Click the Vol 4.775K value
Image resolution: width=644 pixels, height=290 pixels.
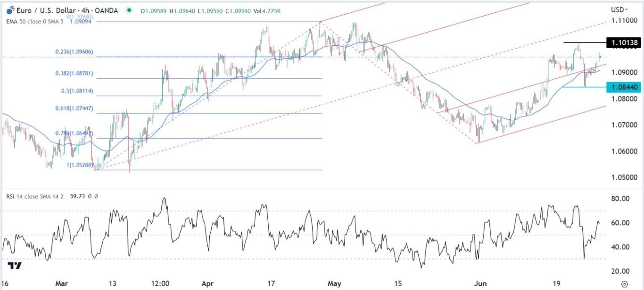[268, 10]
